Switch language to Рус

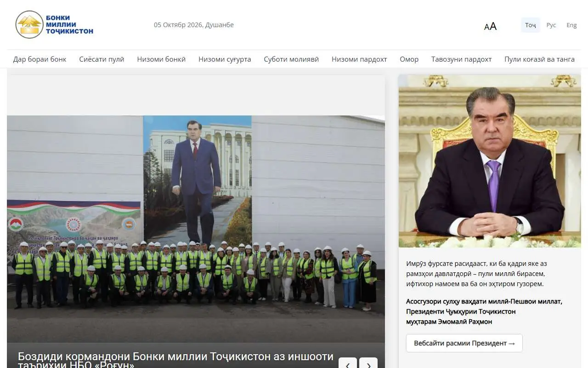click(551, 25)
